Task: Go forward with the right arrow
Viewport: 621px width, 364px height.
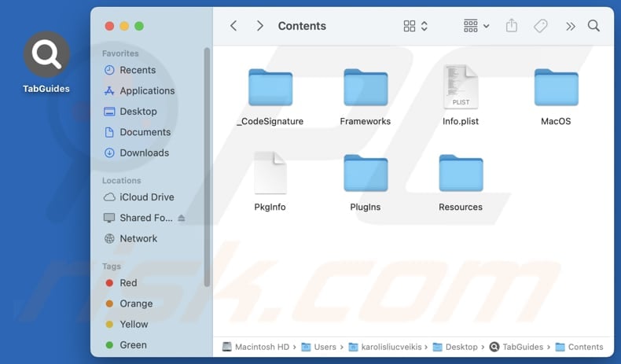Action: [260, 26]
